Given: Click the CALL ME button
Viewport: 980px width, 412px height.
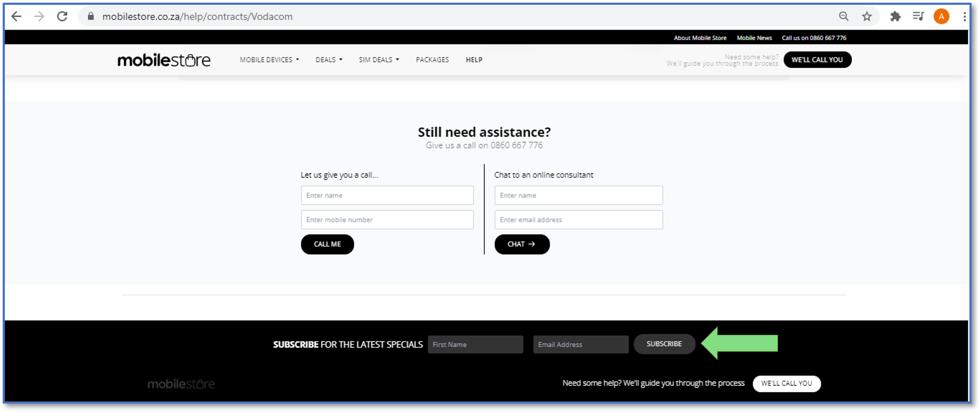Looking at the screenshot, I should pos(328,244).
